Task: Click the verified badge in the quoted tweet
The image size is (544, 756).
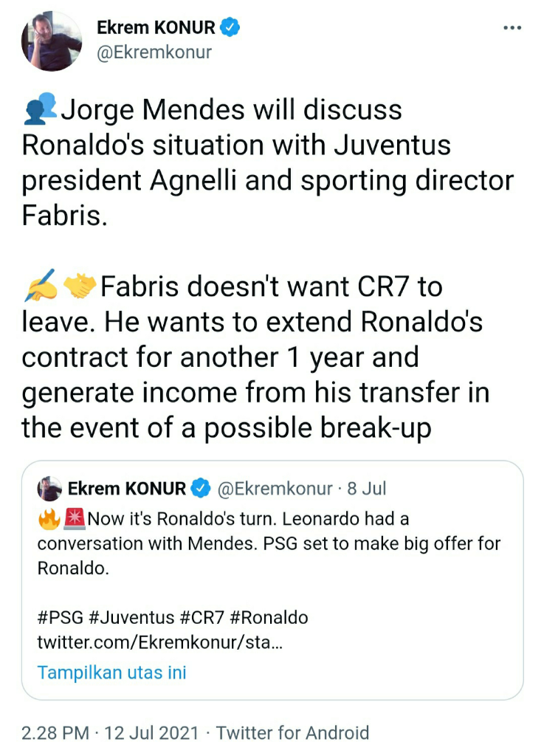Action: tap(200, 489)
